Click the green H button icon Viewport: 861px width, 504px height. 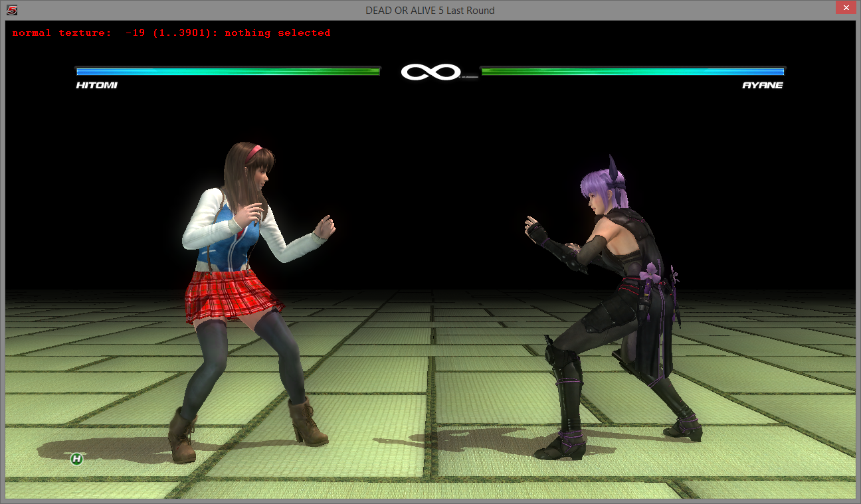tap(76, 459)
